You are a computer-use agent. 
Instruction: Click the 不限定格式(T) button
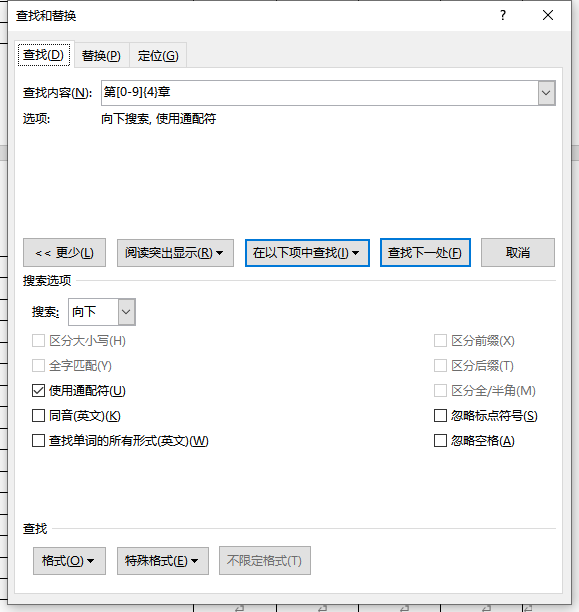pos(265,561)
